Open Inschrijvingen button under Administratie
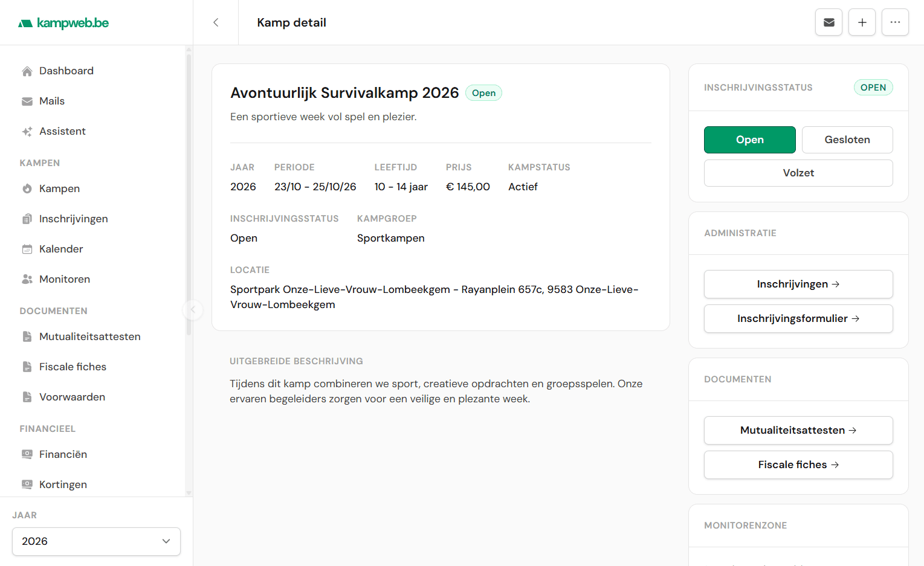Image resolution: width=924 pixels, height=566 pixels. [x=798, y=284]
